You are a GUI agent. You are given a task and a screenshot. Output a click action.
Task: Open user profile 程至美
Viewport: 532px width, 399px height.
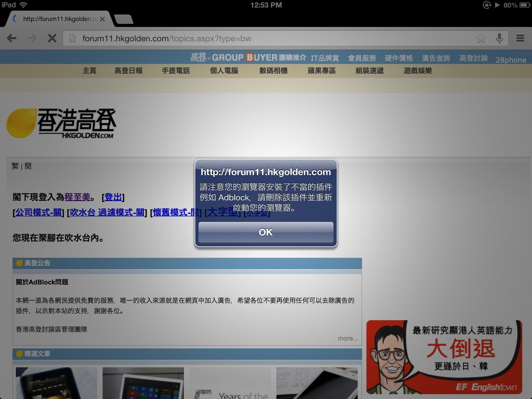[x=77, y=197]
